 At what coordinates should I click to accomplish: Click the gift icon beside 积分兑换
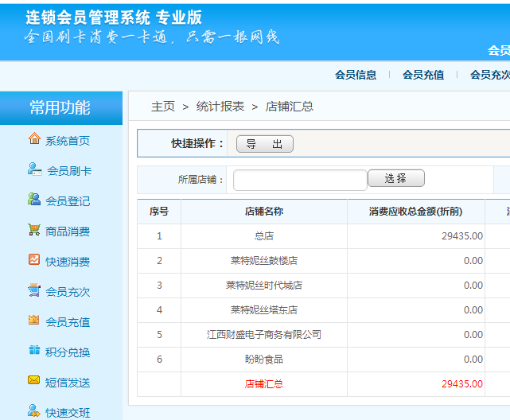(34, 351)
